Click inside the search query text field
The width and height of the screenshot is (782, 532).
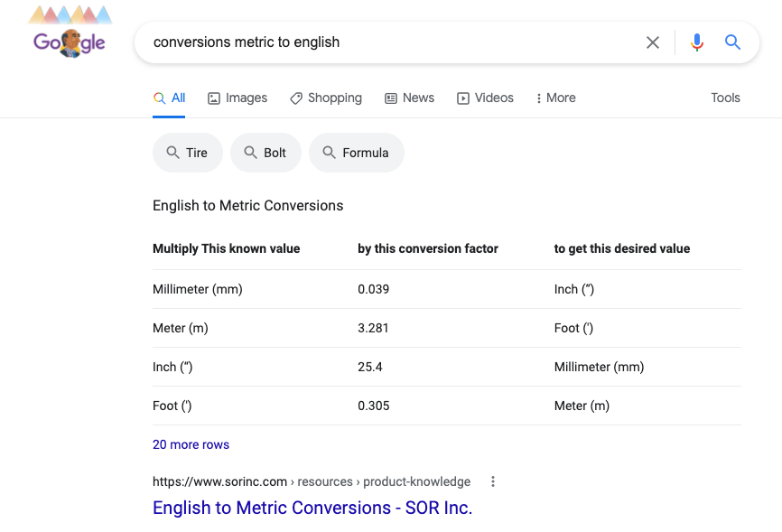coord(388,42)
